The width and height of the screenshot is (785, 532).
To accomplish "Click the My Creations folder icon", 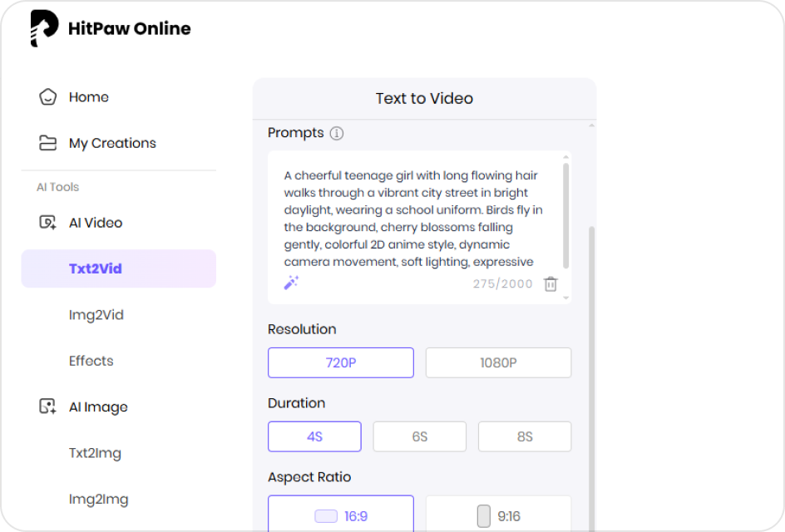I will point(47,143).
